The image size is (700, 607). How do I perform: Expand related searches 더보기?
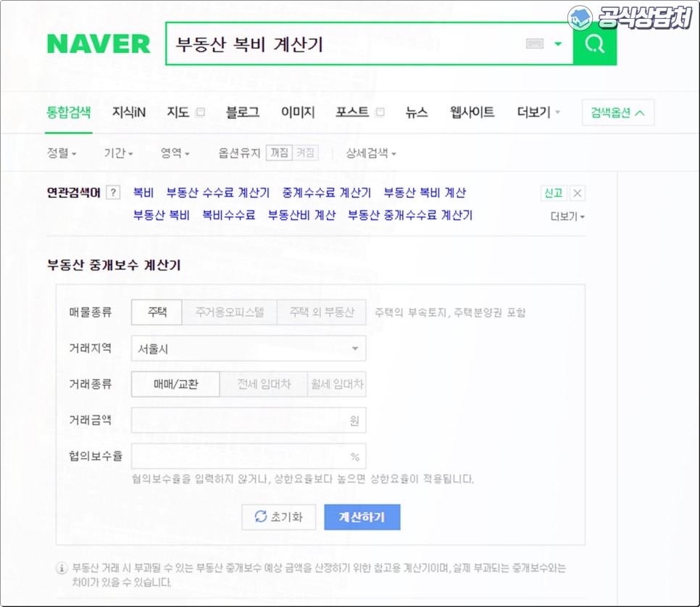coord(567,217)
